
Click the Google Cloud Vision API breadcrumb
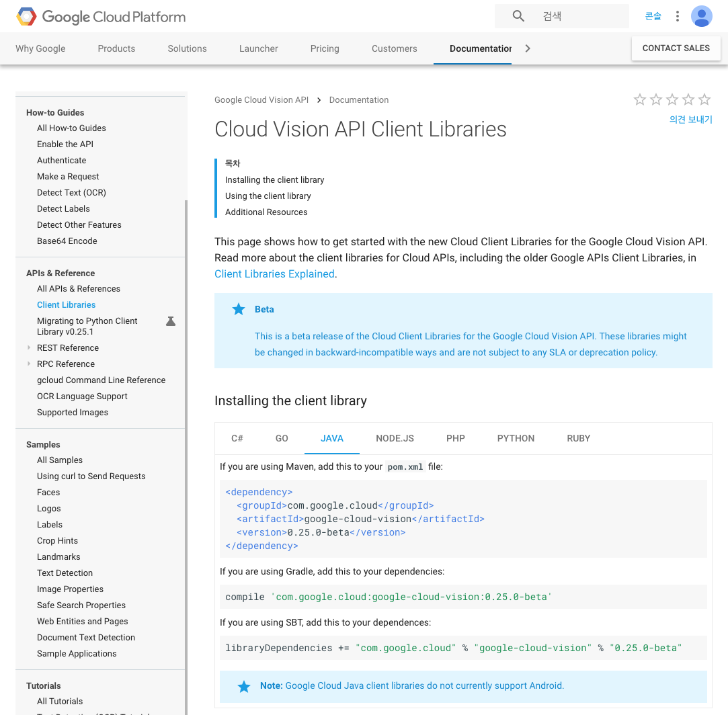[x=261, y=100]
